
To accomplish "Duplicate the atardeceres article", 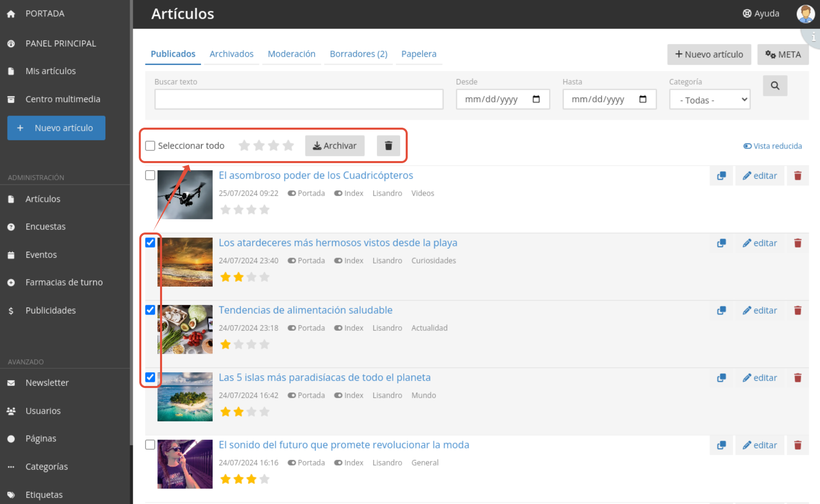I will click(721, 243).
